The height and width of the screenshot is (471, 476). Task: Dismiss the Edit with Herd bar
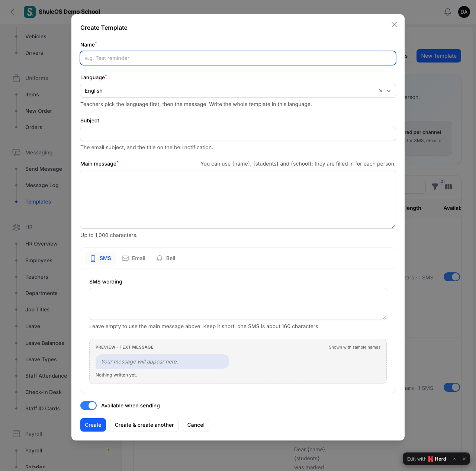(x=464, y=459)
